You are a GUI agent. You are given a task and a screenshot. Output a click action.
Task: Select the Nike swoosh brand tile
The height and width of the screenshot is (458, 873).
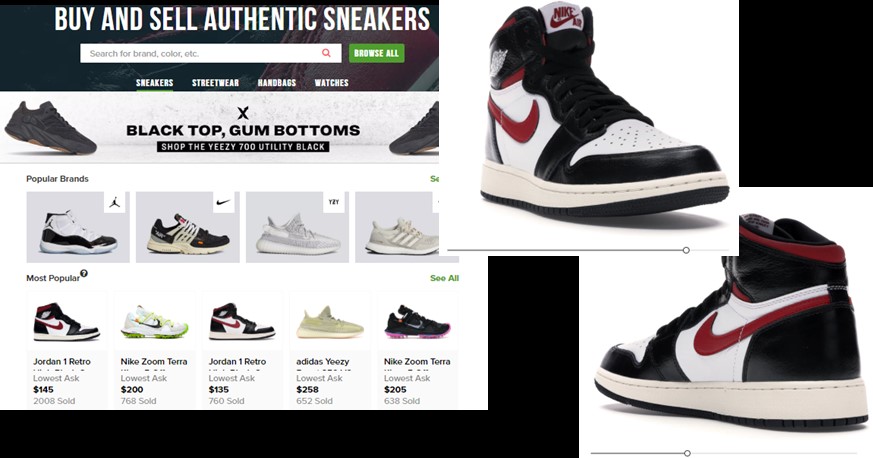tap(188, 227)
